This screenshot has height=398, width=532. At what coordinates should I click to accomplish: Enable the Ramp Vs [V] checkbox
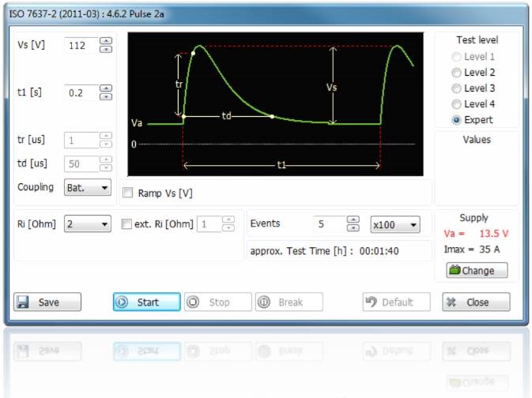point(128,193)
